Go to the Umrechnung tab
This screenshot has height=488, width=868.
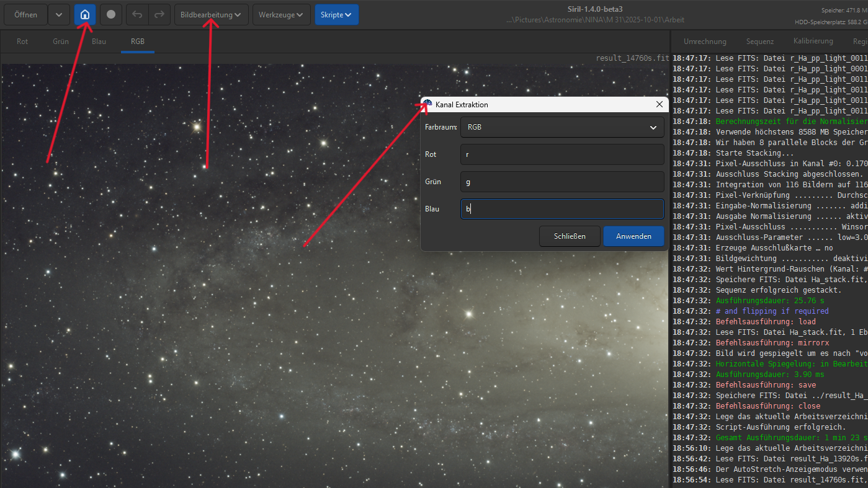pyautogui.click(x=705, y=42)
